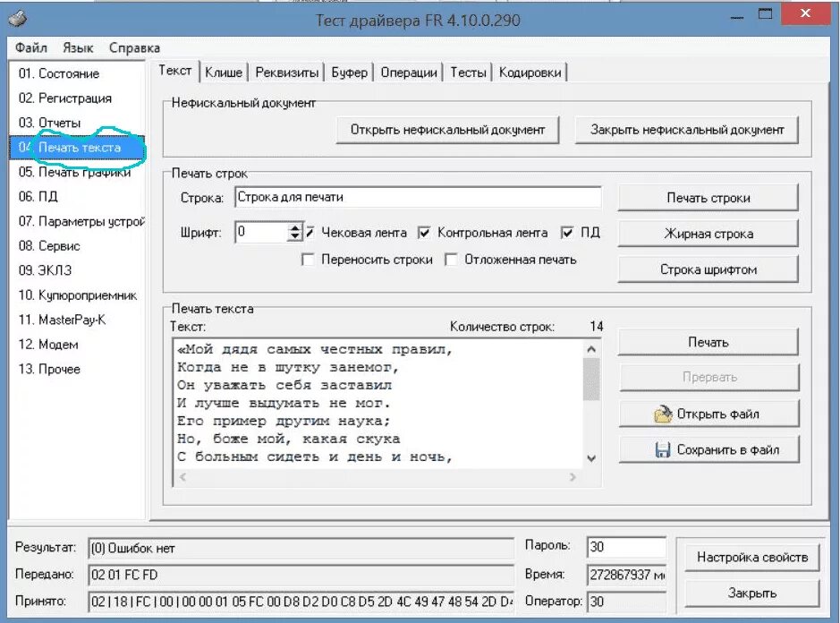The image size is (840, 623).
Task: Click the Закрыть button at bottom right
Action: 752,593
